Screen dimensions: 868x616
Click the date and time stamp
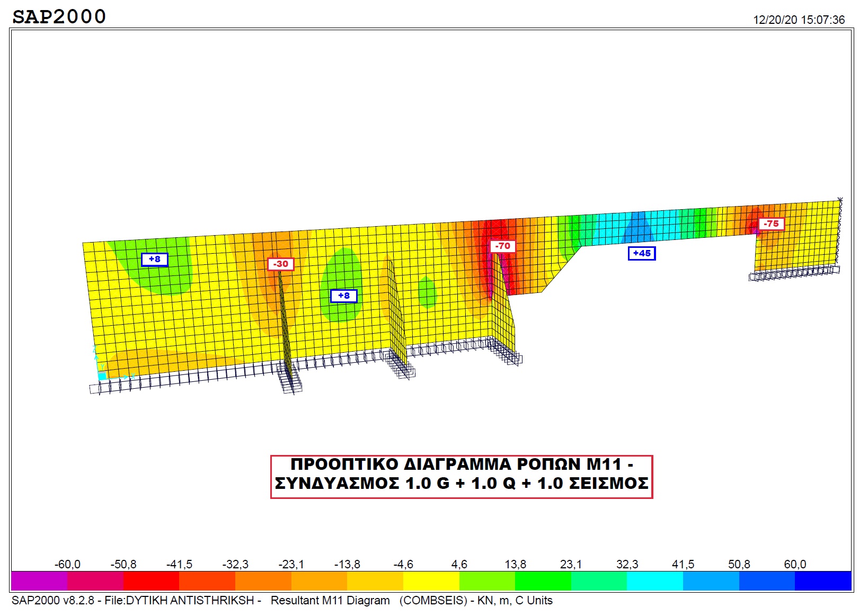(799, 20)
